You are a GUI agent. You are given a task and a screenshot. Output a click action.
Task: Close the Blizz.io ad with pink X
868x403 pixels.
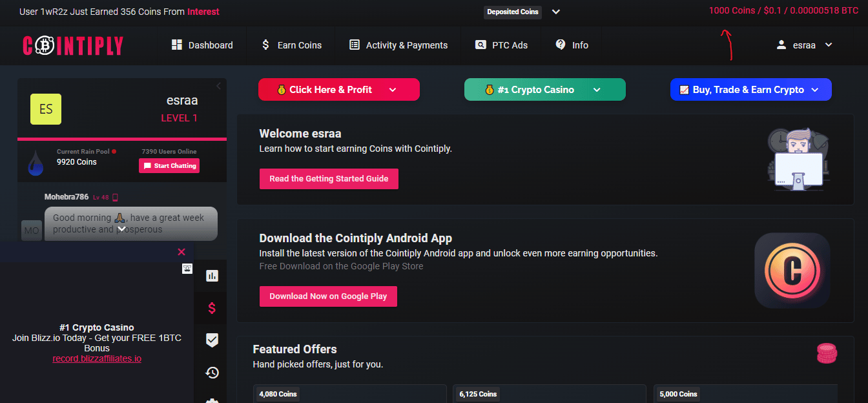point(181,252)
